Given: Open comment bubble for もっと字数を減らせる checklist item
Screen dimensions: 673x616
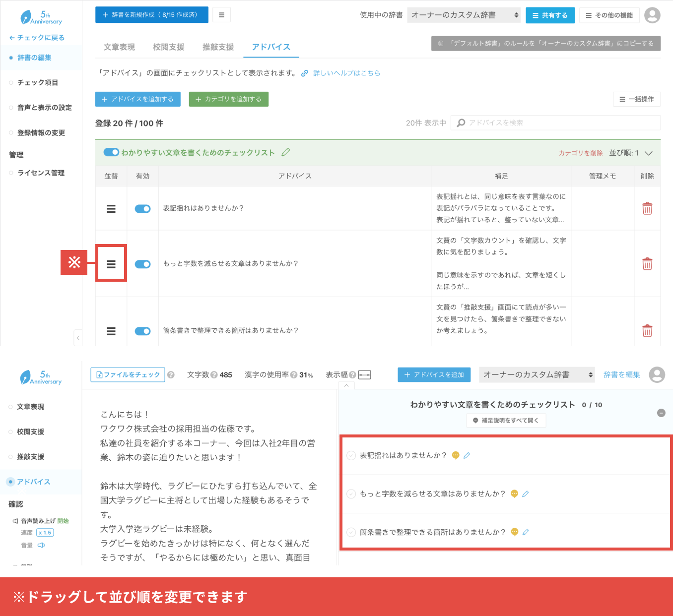Looking at the screenshot, I should 514,493.
